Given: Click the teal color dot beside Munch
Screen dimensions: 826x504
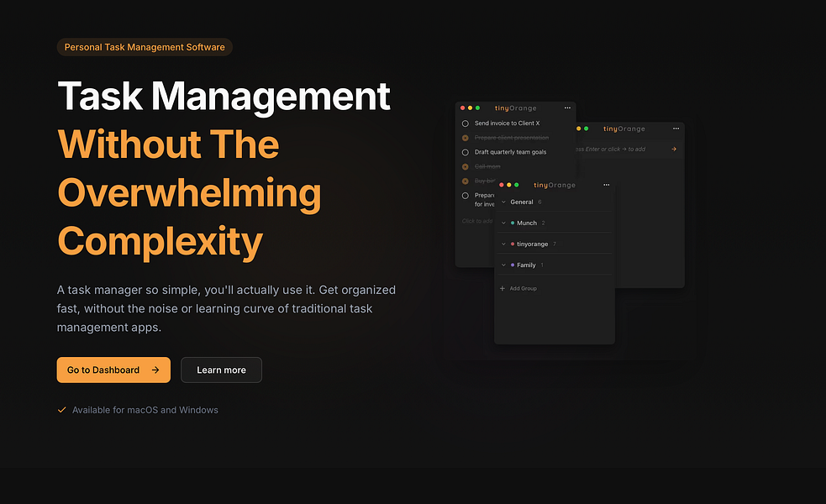Looking at the screenshot, I should 513,223.
